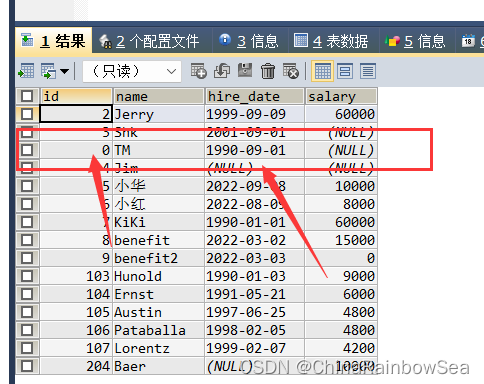Viewport: 484px width, 384px height.
Task: Click the save changes floppy icon
Action: pyautogui.click(x=245, y=70)
